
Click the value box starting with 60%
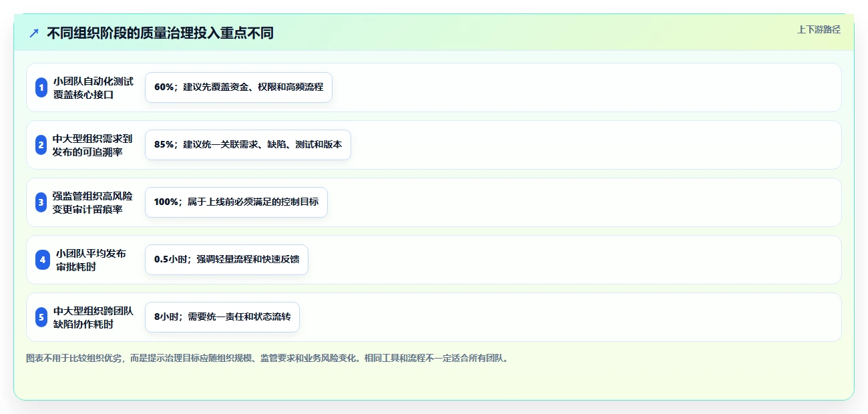[238, 87]
